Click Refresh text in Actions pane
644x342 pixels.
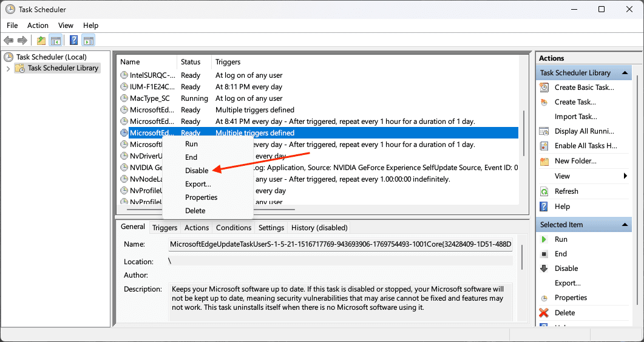(566, 191)
